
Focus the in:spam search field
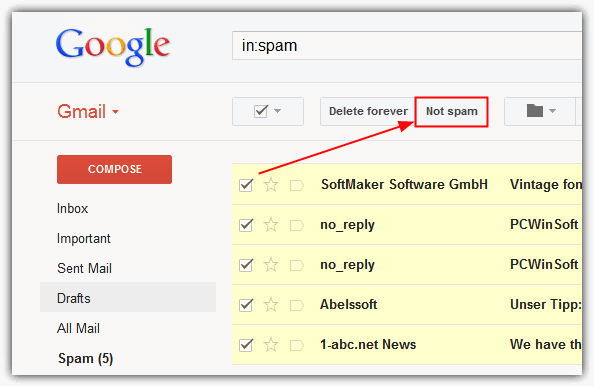(407, 45)
